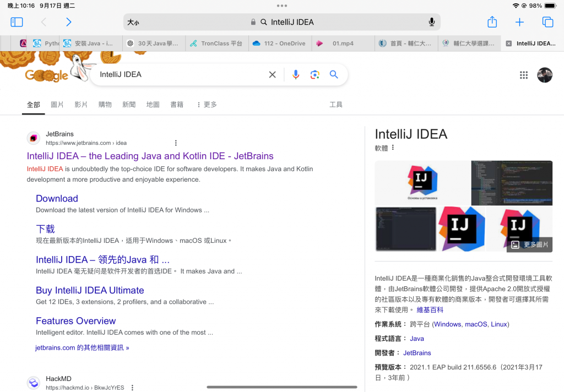
Task: Open the Google apps grid
Action: [x=524, y=75]
